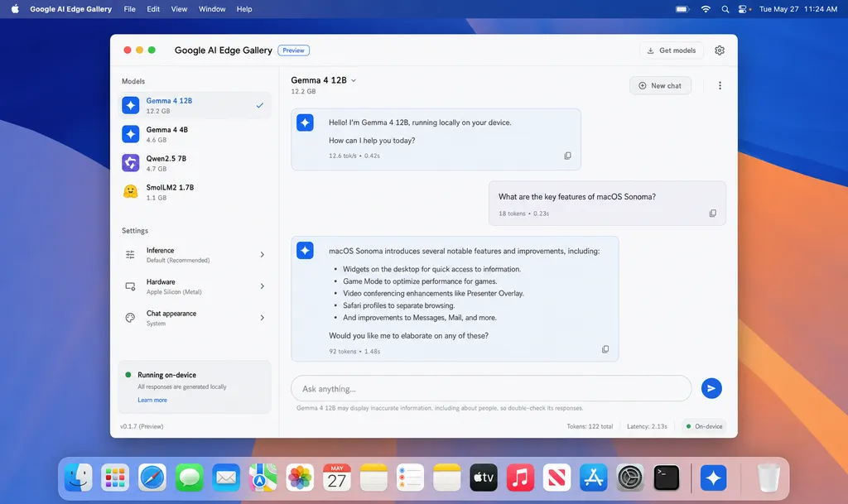Viewport: 848px width, 504px height.
Task: Open Photos from the dock
Action: click(300, 478)
